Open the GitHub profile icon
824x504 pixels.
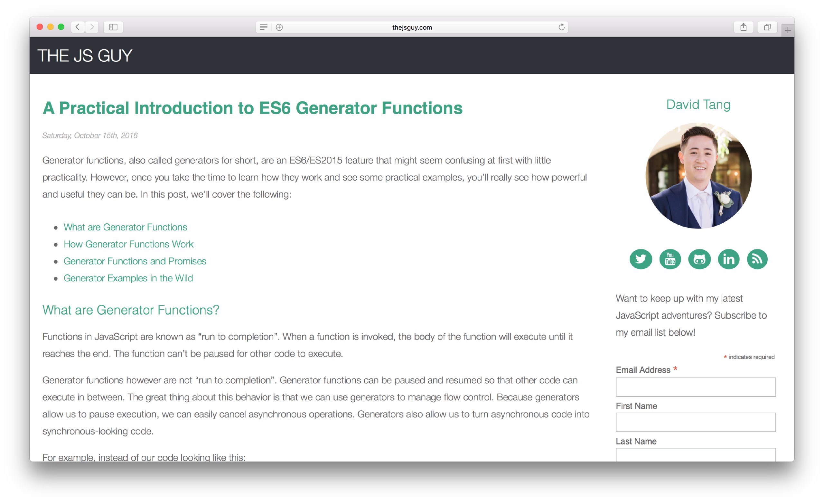[699, 259]
